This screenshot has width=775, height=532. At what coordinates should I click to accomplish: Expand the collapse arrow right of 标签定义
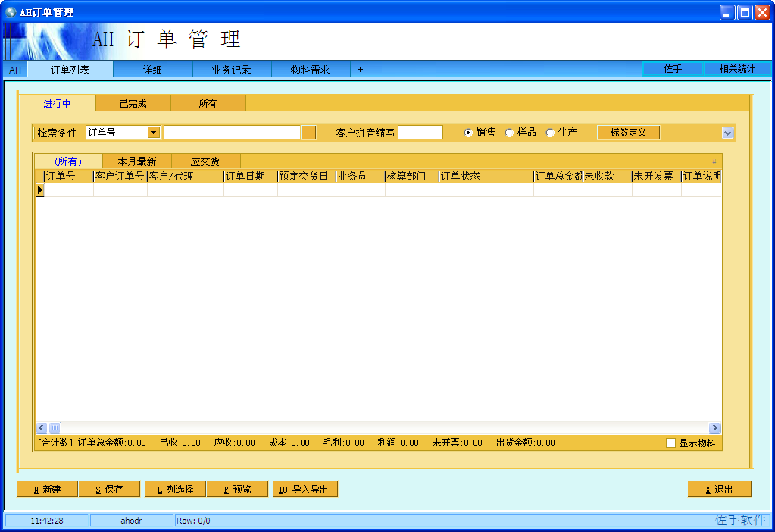tap(727, 133)
